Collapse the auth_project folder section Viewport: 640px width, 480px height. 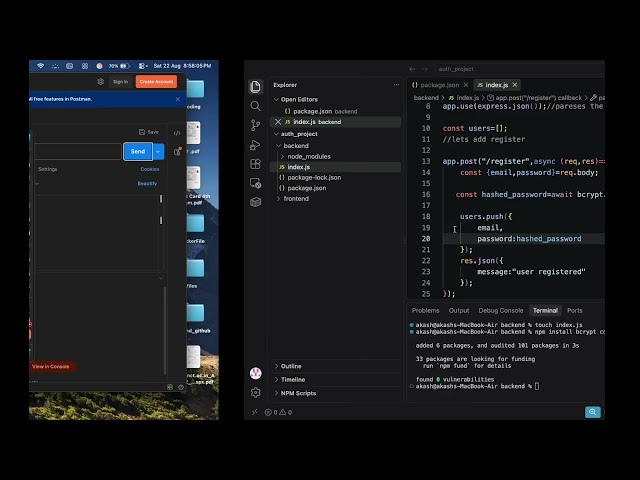coord(295,134)
